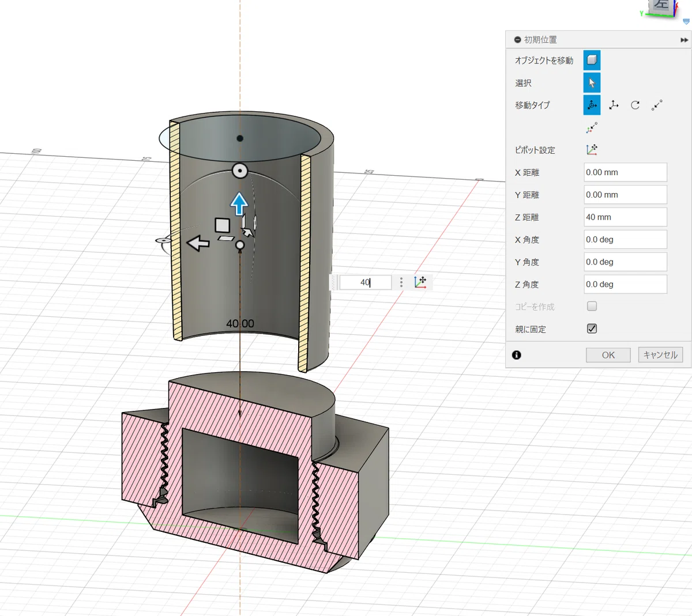Image resolution: width=692 pixels, height=616 pixels.
Task: Choose the Point to Position move type icon
Action: (x=592, y=127)
